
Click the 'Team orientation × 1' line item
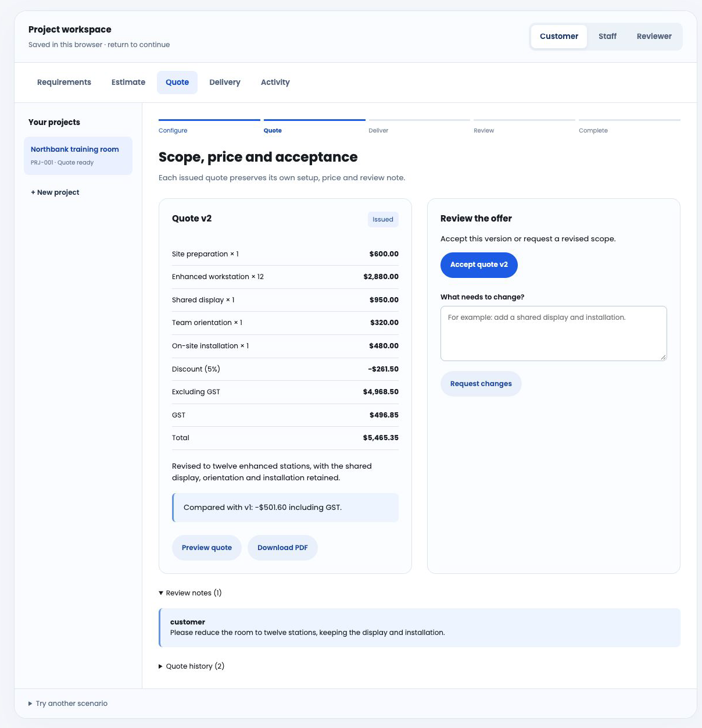[285, 323]
